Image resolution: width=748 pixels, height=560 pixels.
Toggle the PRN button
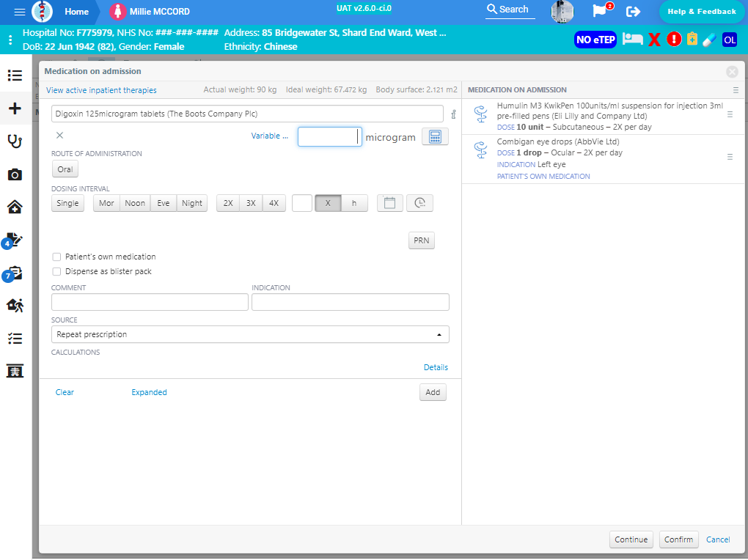[x=421, y=240]
